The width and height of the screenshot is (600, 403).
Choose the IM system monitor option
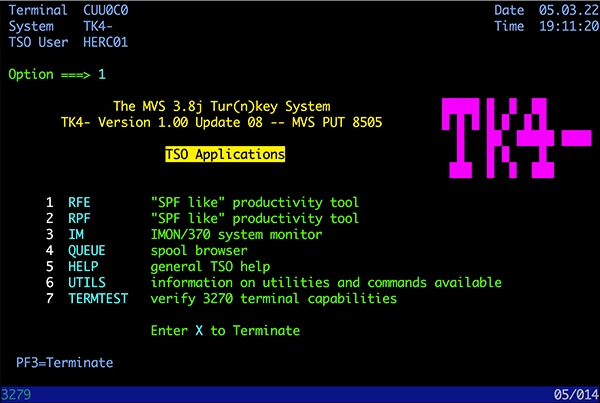75,235
